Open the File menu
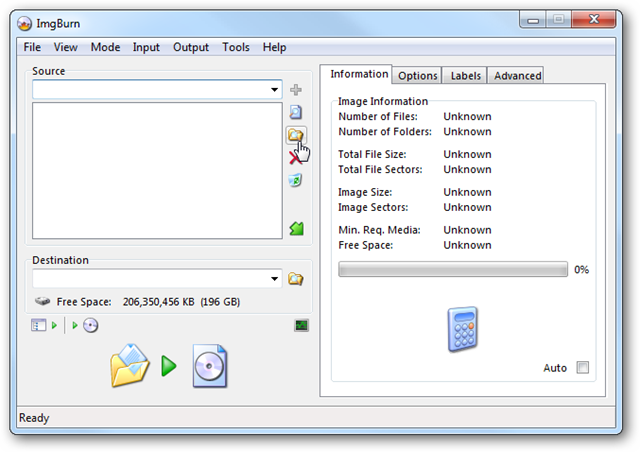Image resolution: width=640 pixels, height=452 pixels. click(x=32, y=47)
